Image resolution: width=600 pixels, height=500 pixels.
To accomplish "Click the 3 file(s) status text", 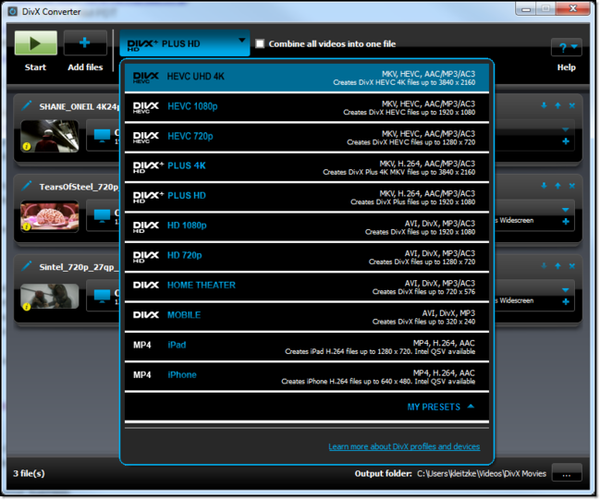I will (29, 474).
